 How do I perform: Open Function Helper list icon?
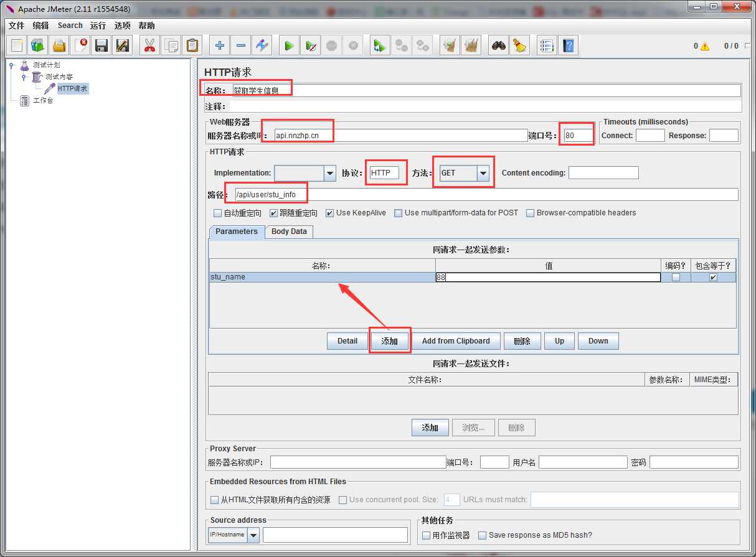pyautogui.click(x=547, y=45)
